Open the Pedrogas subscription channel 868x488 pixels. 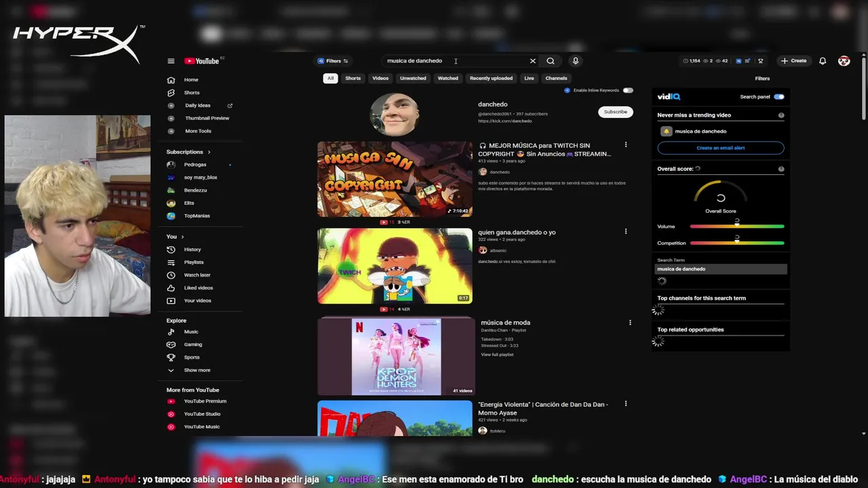[195, 165]
